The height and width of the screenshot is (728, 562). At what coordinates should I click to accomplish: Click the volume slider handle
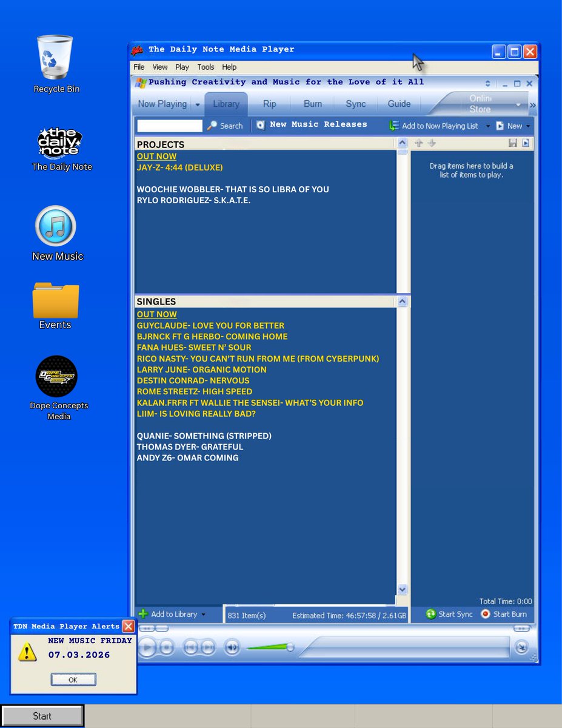290,647
